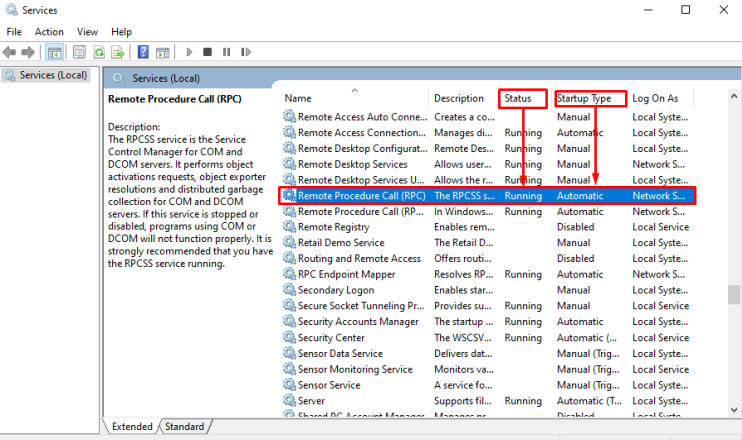The height and width of the screenshot is (440, 742).
Task: Click the Back arrow in toolbar
Action: point(11,52)
